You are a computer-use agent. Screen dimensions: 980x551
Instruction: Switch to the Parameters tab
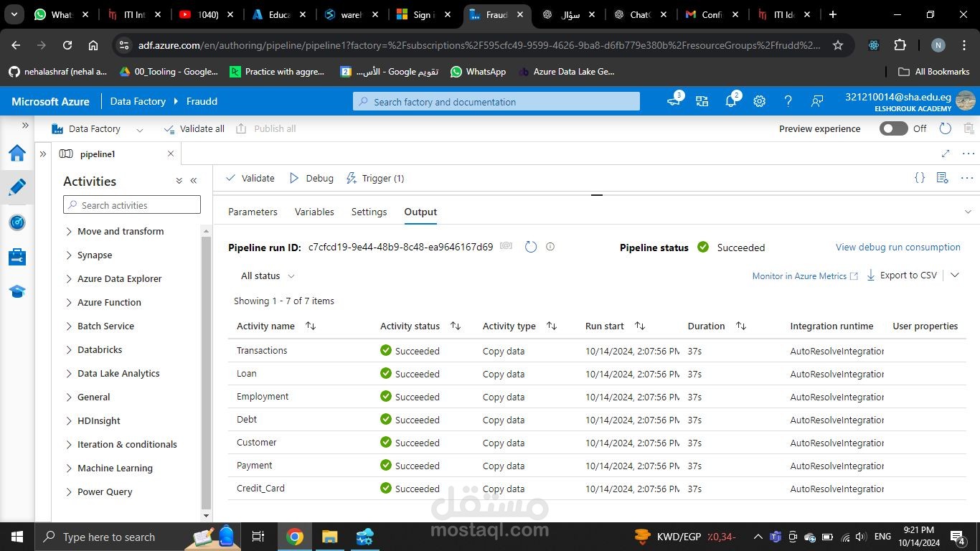(x=253, y=212)
